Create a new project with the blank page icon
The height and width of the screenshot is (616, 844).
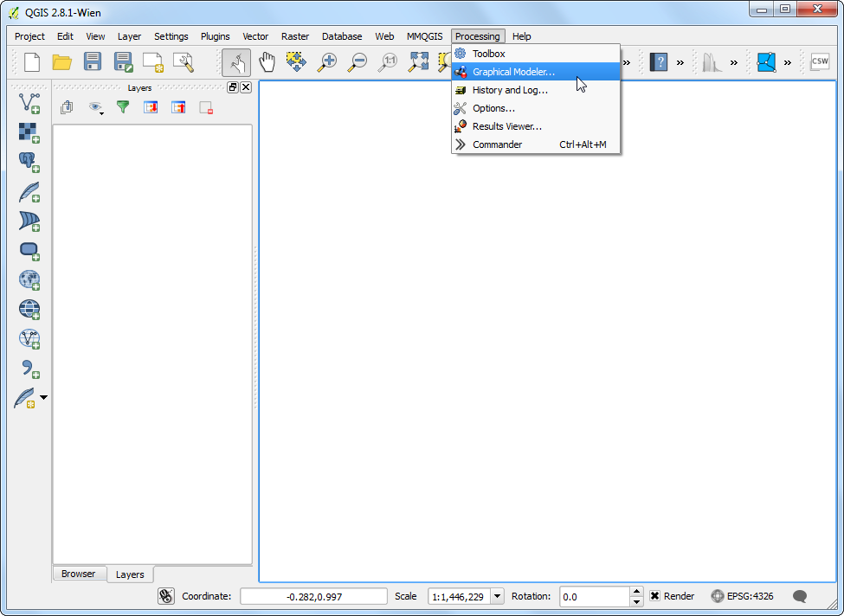[32, 62]
